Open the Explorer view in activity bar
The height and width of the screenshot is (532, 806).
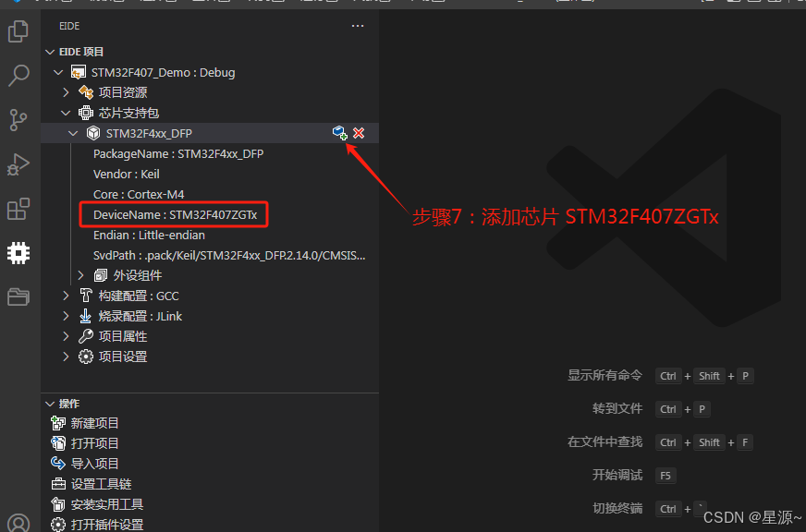tap(18, 31)
